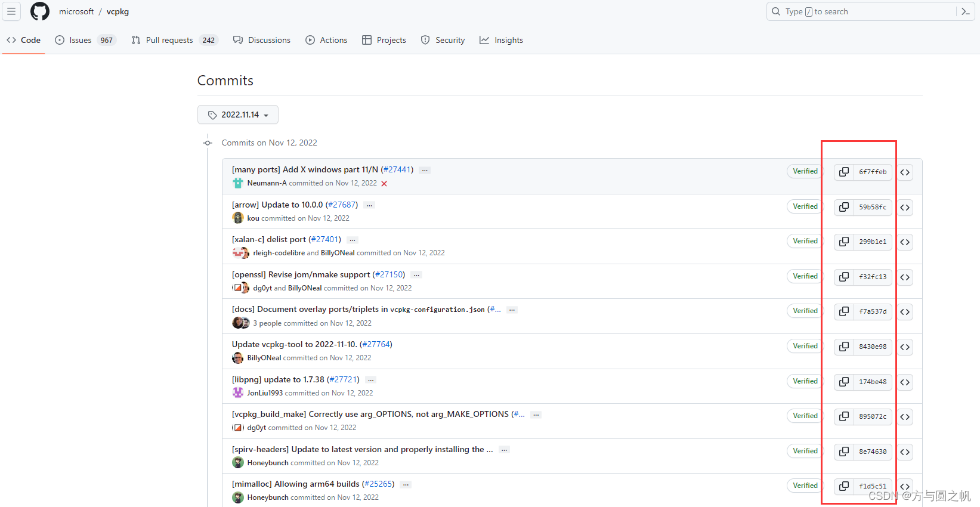Browse repository at commit 895072c
The width and height of the screenshot is (980, 507).
(905, 417)
